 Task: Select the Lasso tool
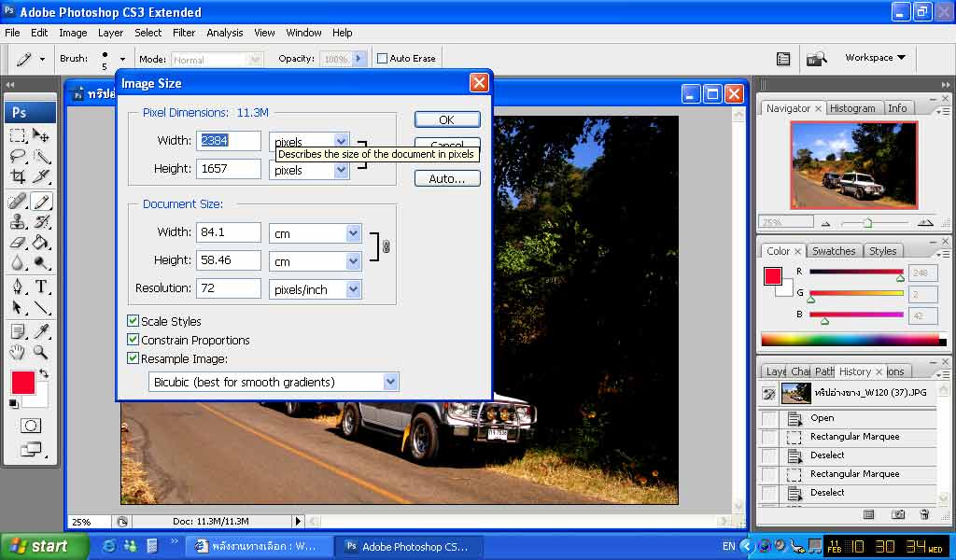[x=18, y=156]
